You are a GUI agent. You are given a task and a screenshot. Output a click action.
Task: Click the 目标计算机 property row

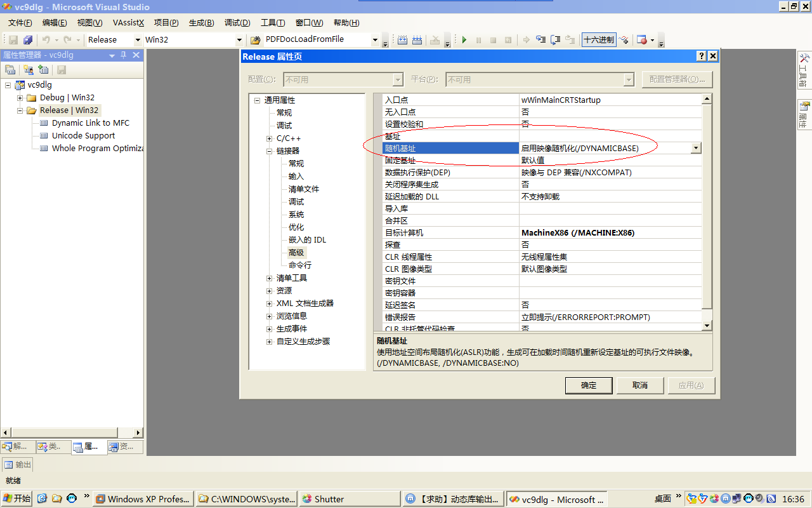542,233
